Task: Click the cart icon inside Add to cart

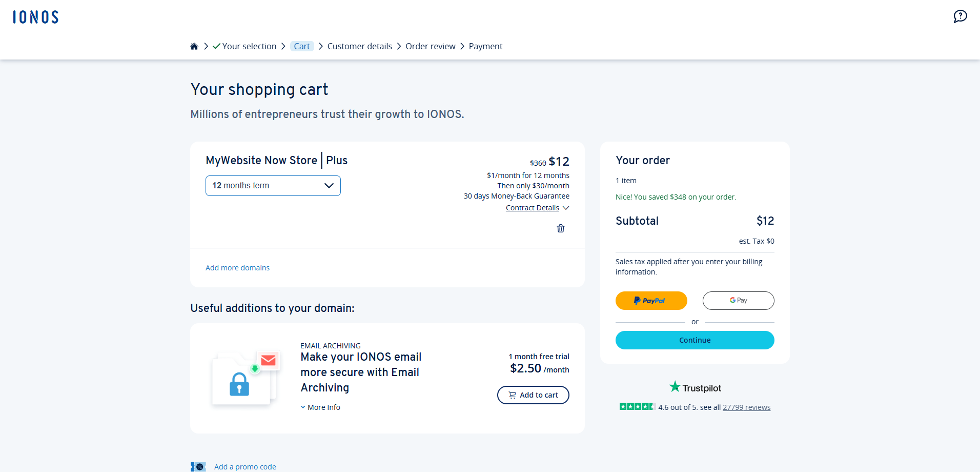Action: 512,395
